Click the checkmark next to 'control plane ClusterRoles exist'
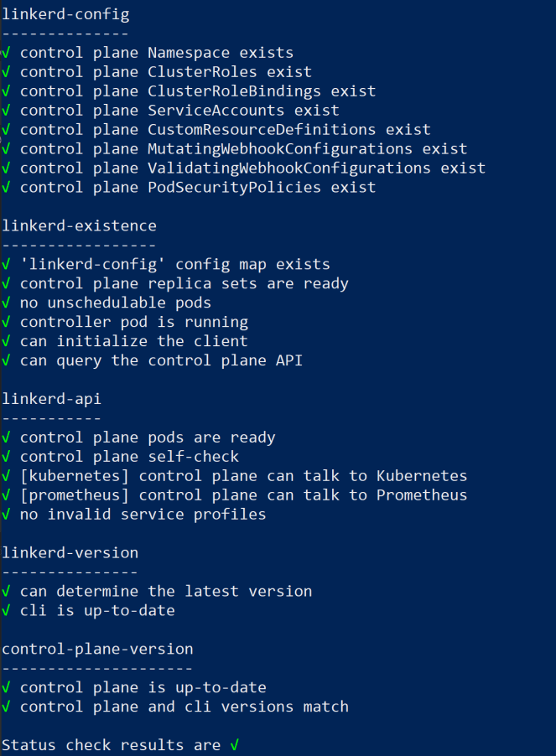The height and width of the screenshot is (756, 556). click(7, 72)
